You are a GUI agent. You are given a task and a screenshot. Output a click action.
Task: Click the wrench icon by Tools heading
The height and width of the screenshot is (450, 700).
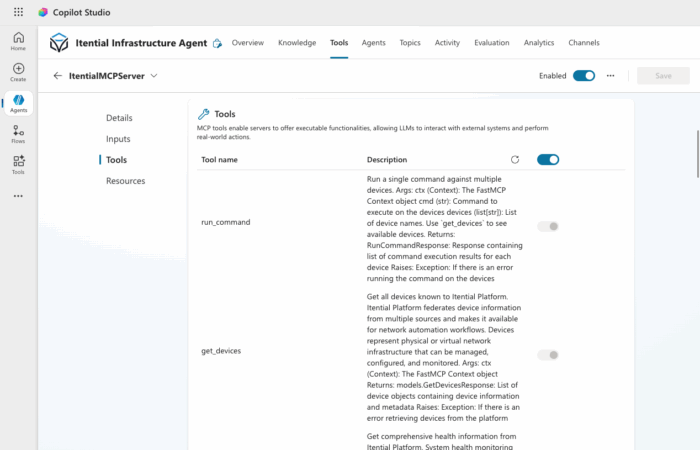tap(204, 114)
